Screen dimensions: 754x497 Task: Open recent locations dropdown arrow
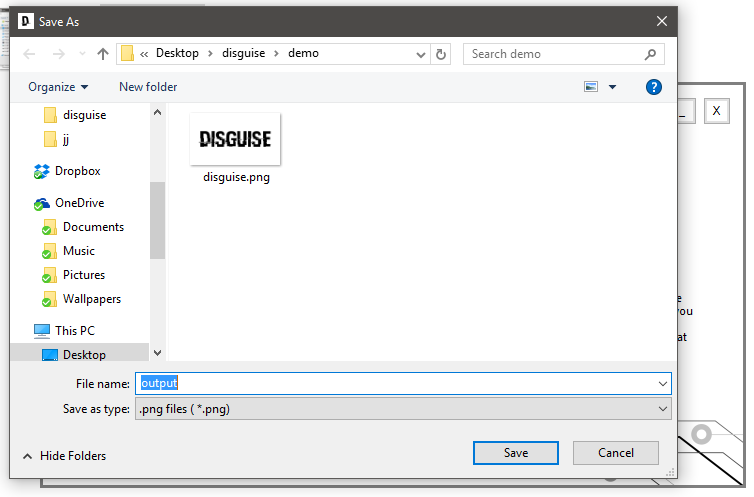point(82,54)
